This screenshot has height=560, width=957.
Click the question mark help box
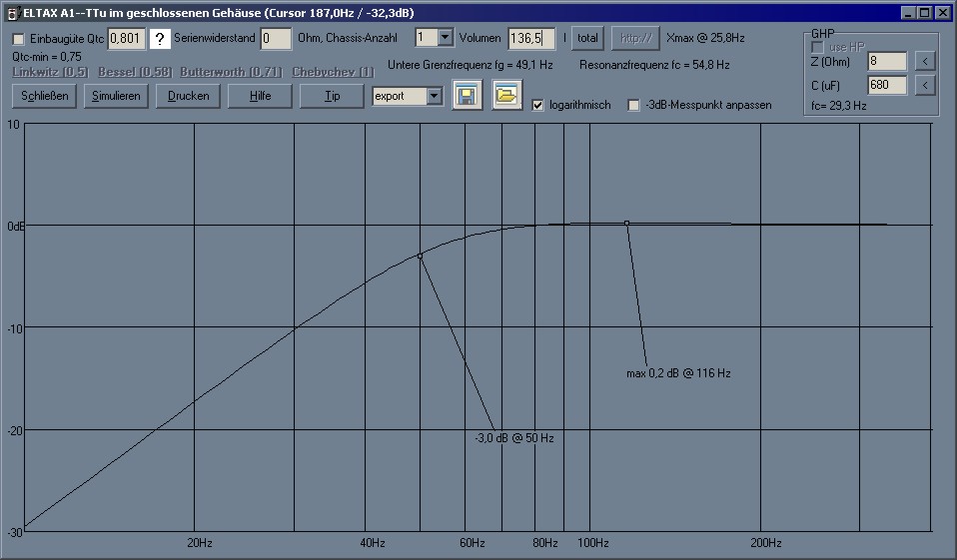(160, 39)
